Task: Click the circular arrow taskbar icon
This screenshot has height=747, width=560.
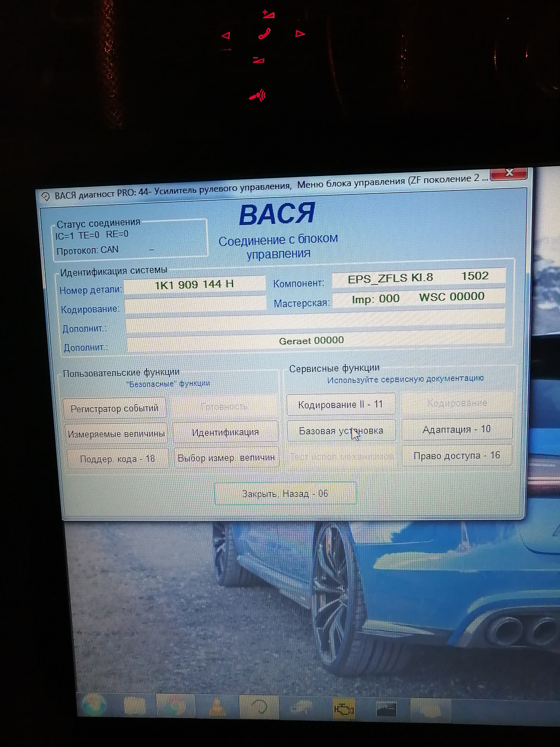Action: 259,707
